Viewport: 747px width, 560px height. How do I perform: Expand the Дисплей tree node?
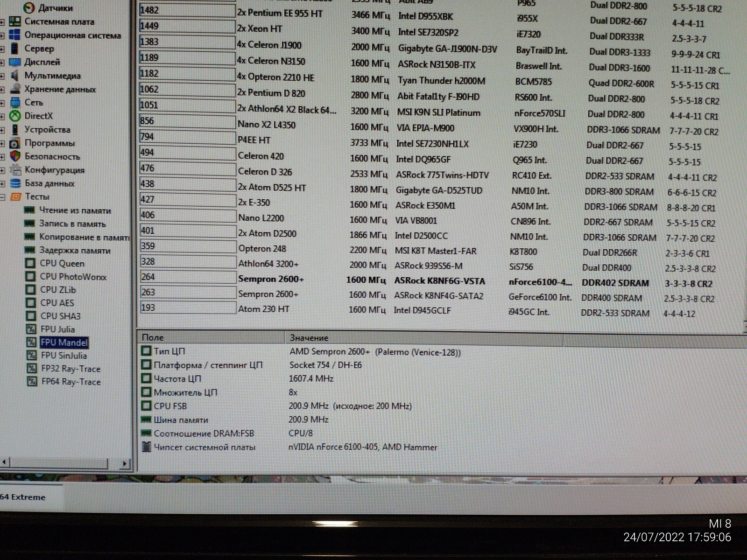[x=2, y=63]
